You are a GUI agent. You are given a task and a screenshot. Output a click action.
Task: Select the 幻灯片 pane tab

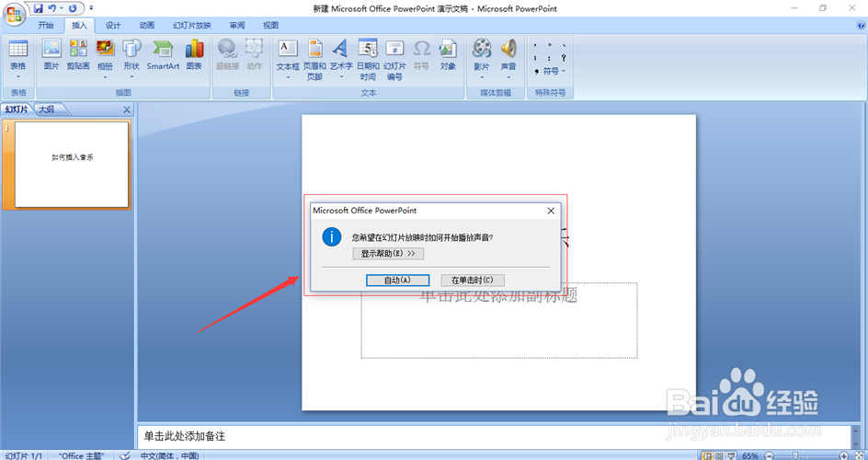click(17, 109)
